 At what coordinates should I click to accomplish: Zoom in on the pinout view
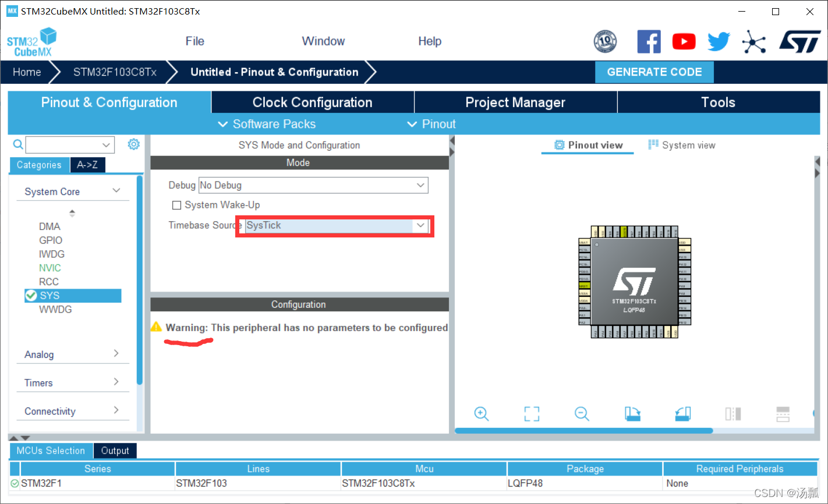click(482, 414)
